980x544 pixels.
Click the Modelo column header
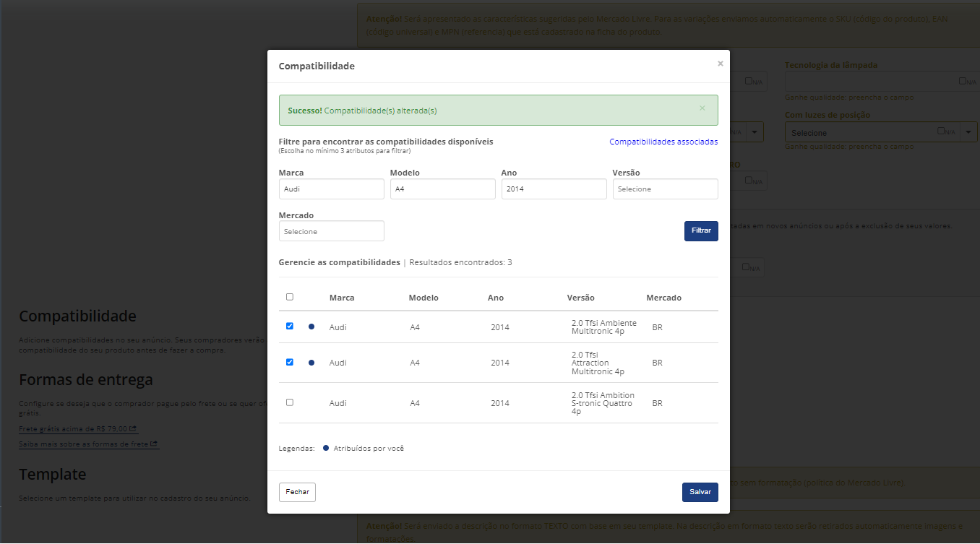(x=424, y=298)
